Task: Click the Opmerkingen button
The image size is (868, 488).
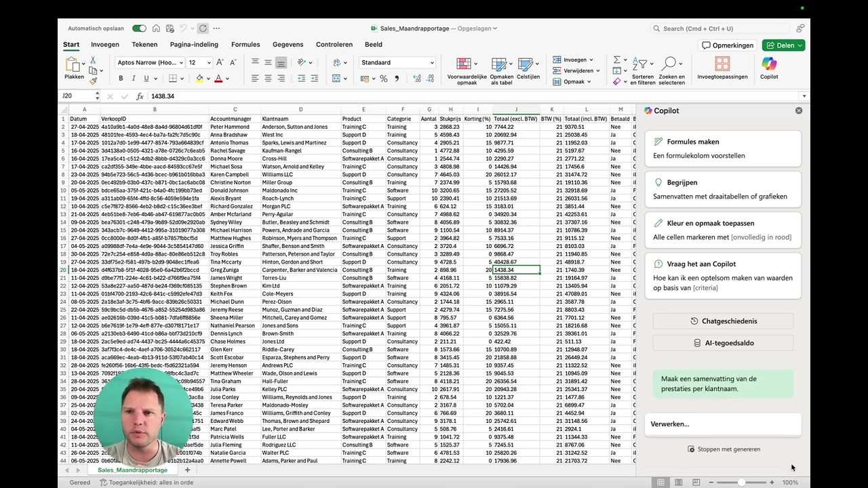Action: (728, 45)
